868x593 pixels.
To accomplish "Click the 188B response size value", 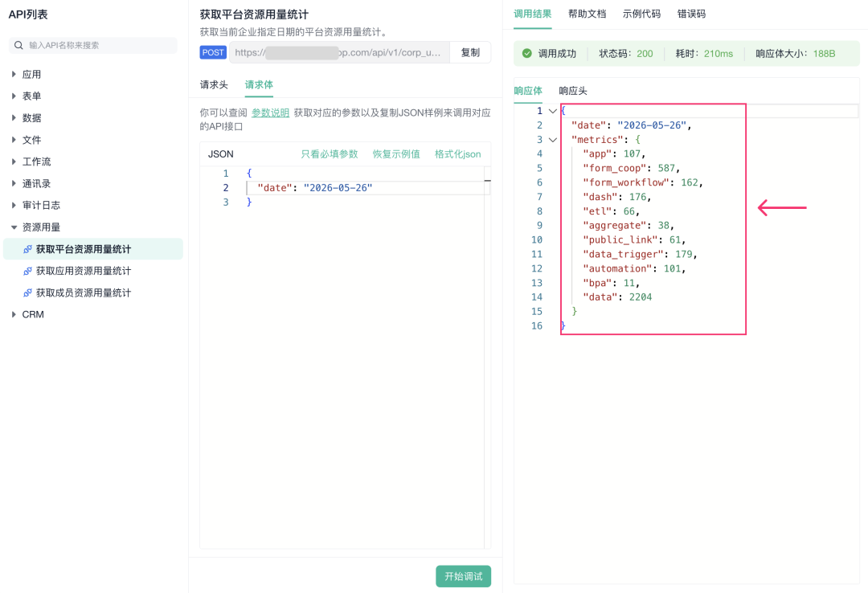I will coord(825,54).
